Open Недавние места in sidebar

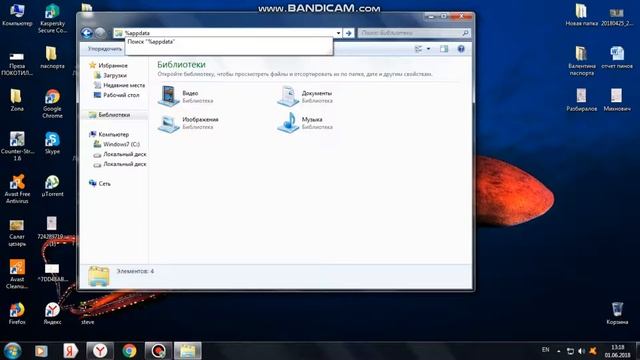click(124, 85)
